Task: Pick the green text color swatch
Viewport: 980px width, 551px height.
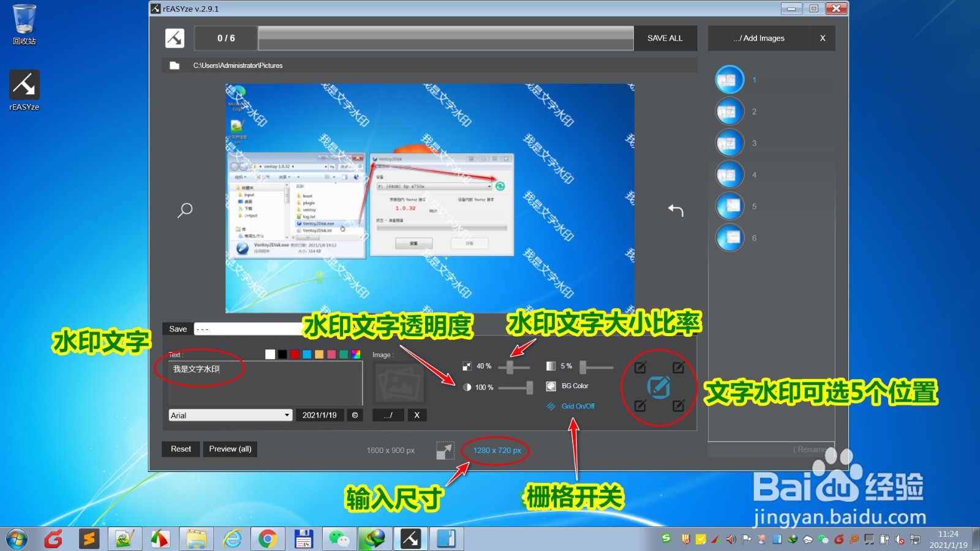Action: 344,354
